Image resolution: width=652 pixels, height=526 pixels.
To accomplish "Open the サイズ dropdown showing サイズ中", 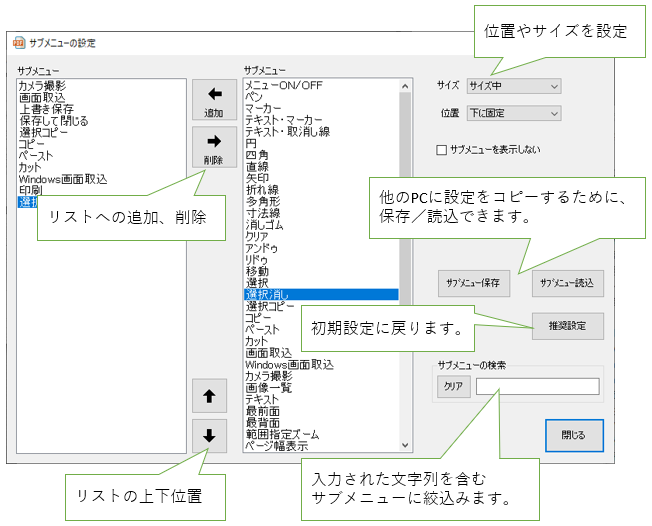I will (x=514, y=87).
